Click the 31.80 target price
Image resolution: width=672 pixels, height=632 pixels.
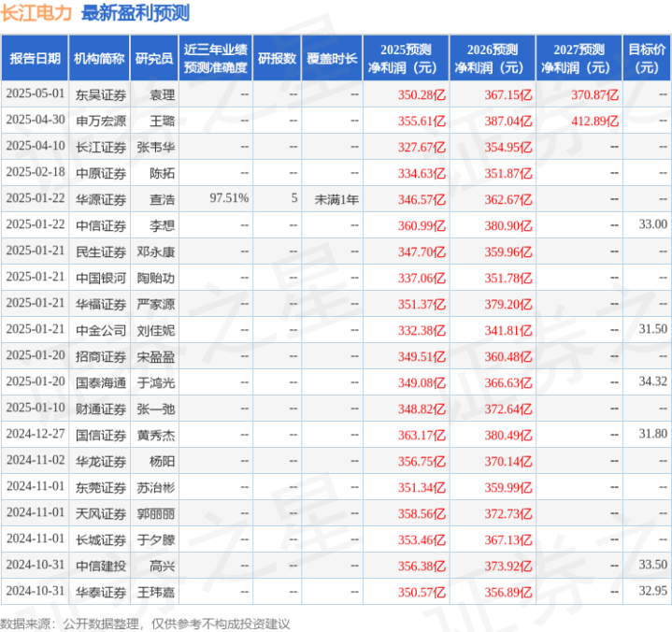652,434
